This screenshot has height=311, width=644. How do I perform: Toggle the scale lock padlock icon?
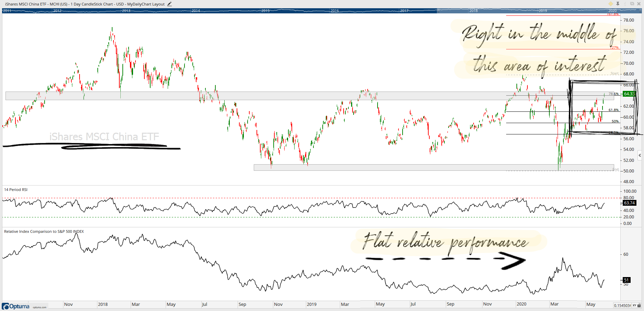(640, 305)
